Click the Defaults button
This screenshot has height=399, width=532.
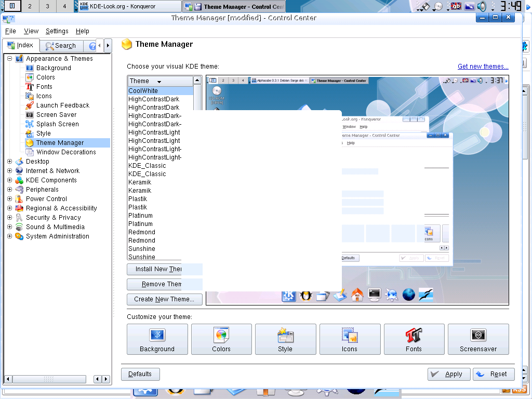coord(140,374)
